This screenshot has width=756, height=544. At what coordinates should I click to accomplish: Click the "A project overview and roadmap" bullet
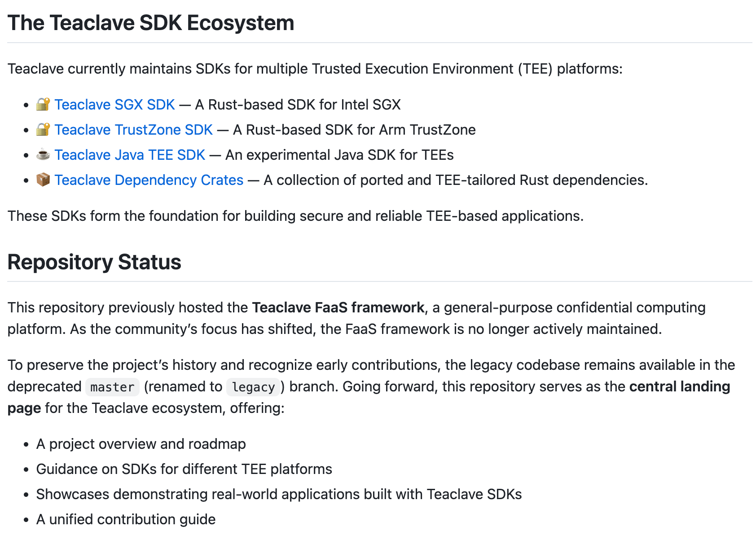141,444
